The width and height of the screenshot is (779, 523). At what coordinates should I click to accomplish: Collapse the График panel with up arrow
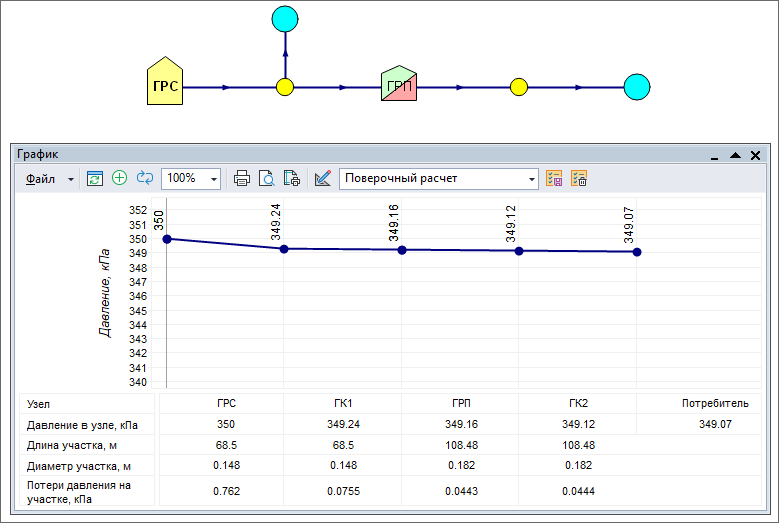pos(735,155)
